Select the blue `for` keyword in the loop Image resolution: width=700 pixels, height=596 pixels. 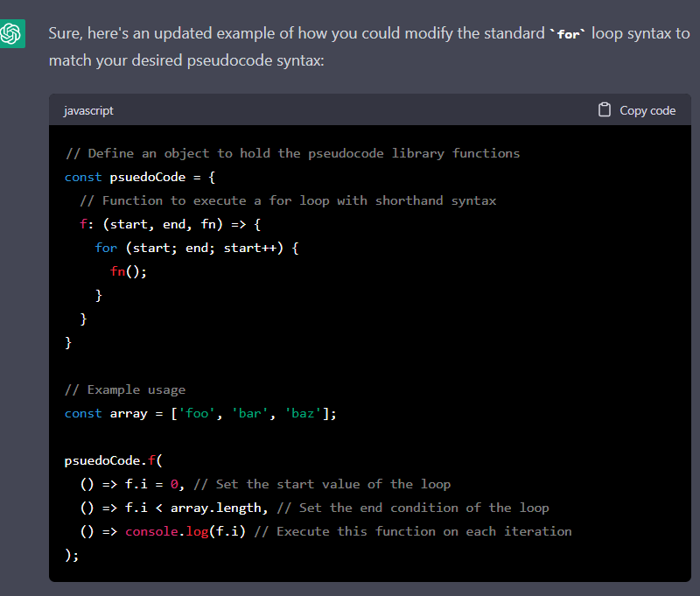pos(106,247)
